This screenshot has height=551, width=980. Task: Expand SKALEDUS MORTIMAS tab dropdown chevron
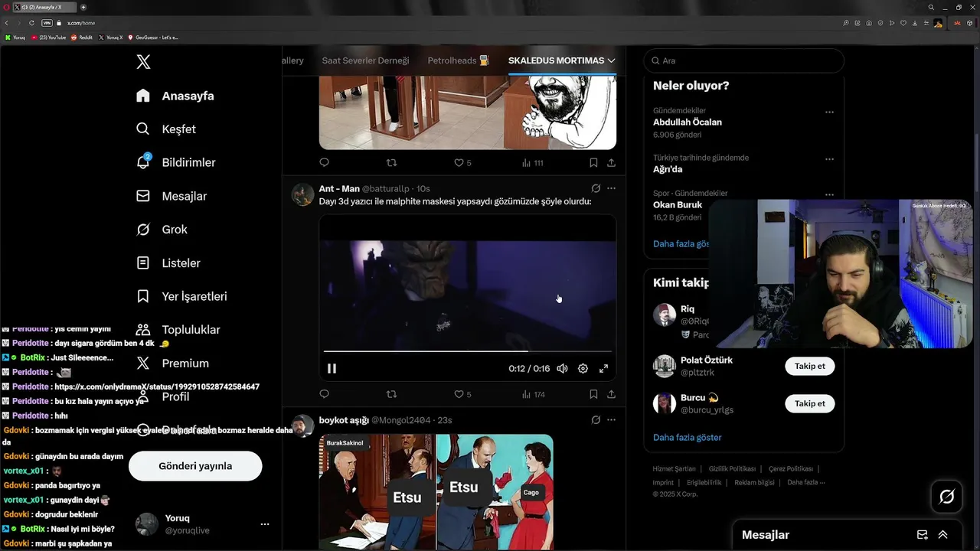[611, 60]
